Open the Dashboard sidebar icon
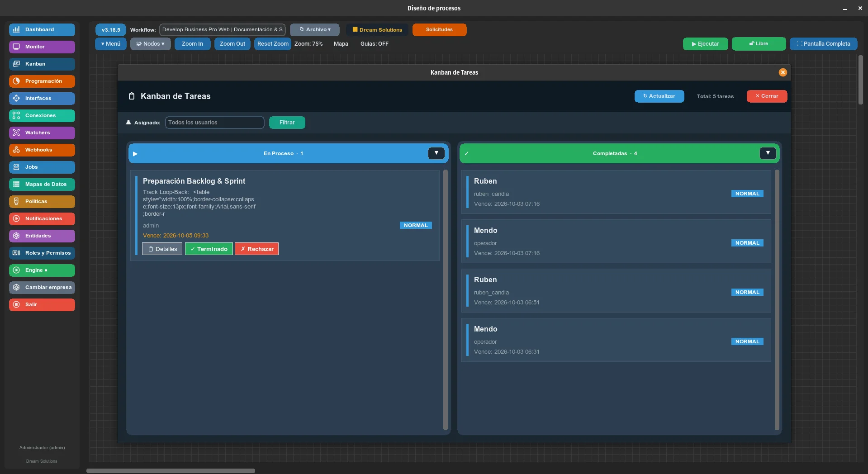Viewport: 868px width, 474px height. [x=16, y=29]
